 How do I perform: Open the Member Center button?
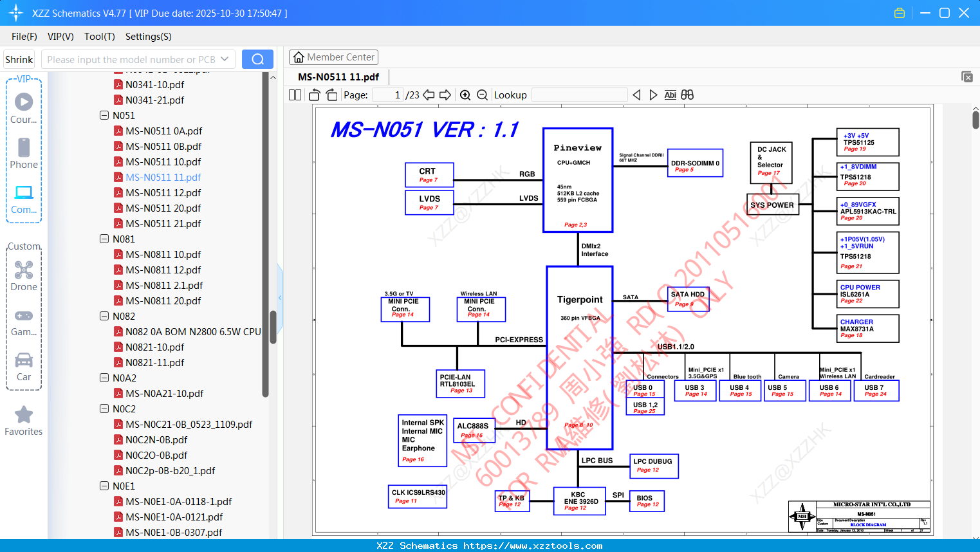[333, 57]
